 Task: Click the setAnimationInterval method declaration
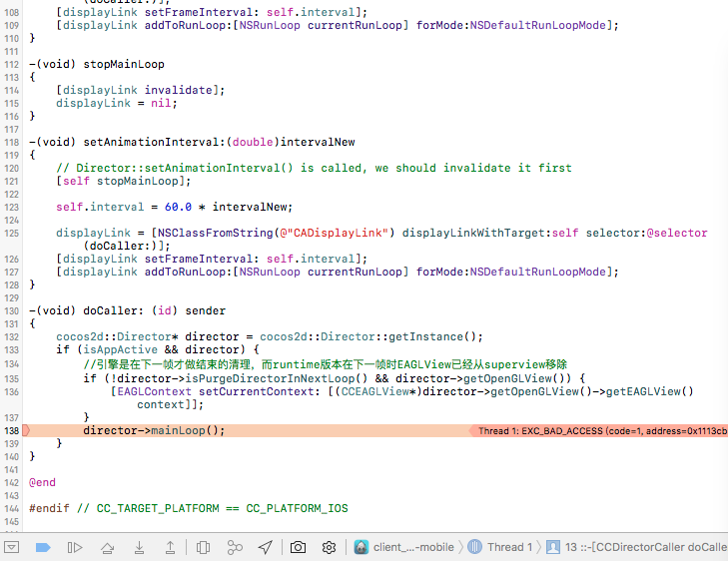192,142
